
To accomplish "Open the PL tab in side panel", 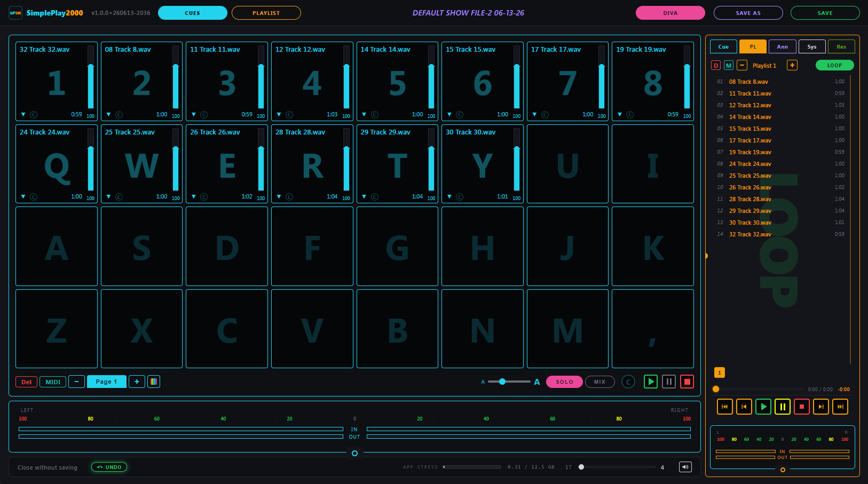I will (x=753, y=46).
